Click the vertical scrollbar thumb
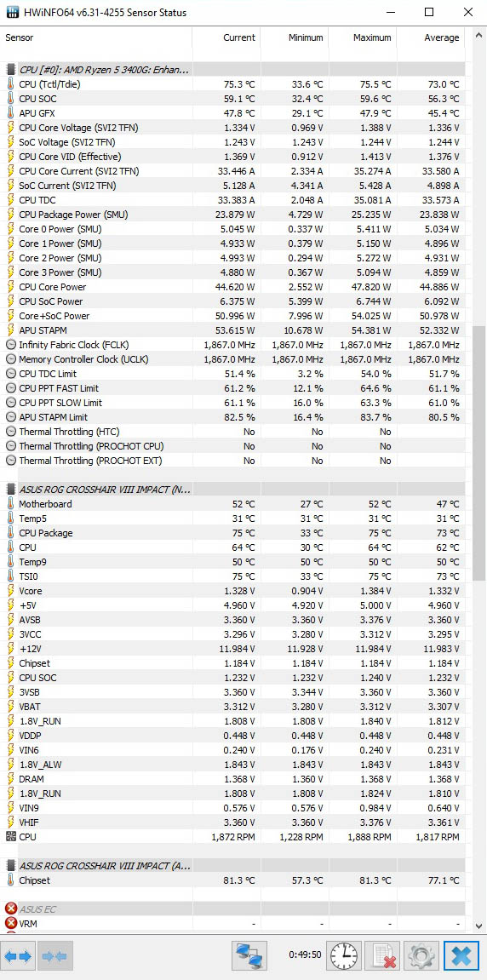Screen dimensions: 487x980 [x=478, y=452]
